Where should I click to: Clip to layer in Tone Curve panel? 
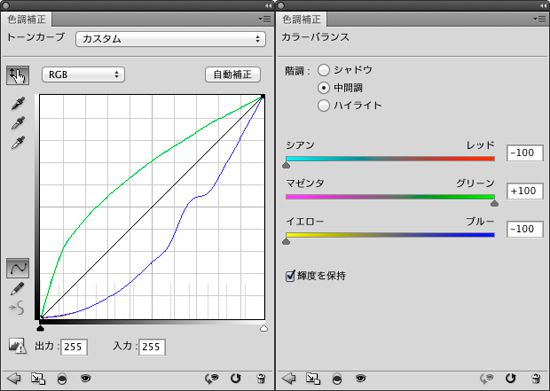point(62,379)
